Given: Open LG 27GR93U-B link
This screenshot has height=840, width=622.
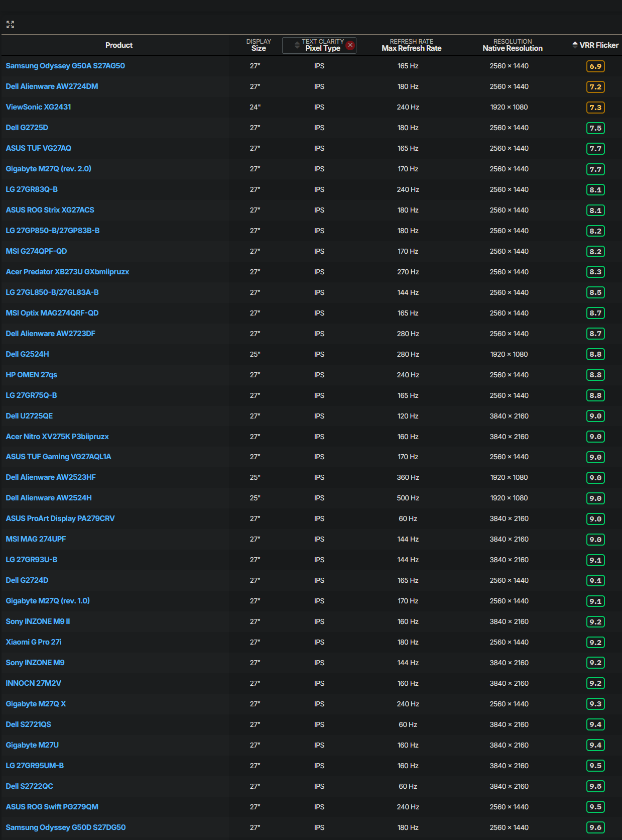Looking at the screenshot, I should [32, 560].
